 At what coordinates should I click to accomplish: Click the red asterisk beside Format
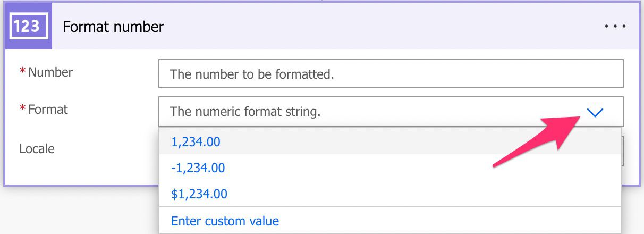tap(23, 109)
